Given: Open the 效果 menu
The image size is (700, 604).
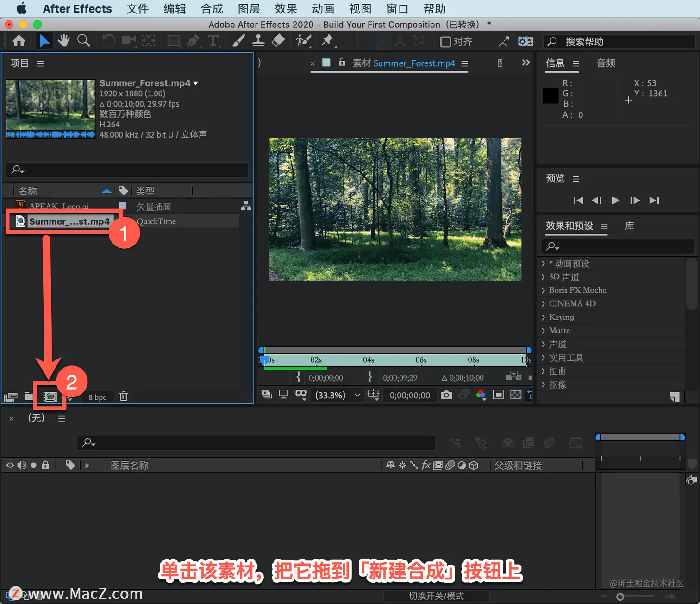Looking at the screenshot, I should [x=286, y=9].
